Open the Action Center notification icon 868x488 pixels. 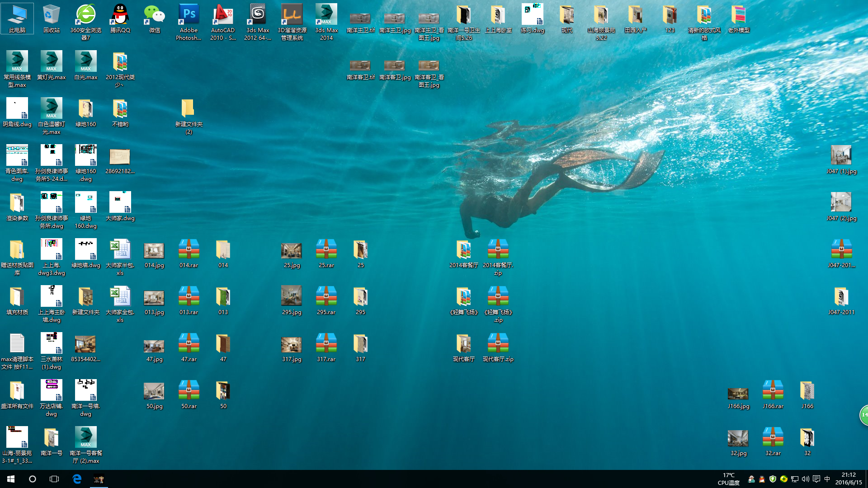tap(816, 479)
